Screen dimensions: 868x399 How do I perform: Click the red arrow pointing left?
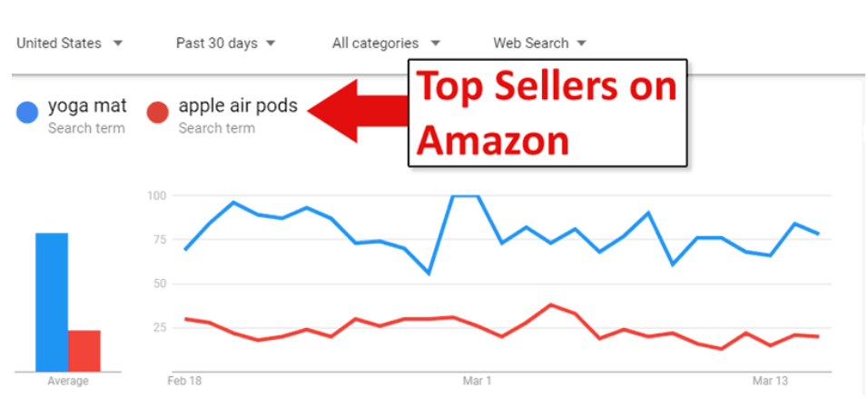[x=358, y=110]
